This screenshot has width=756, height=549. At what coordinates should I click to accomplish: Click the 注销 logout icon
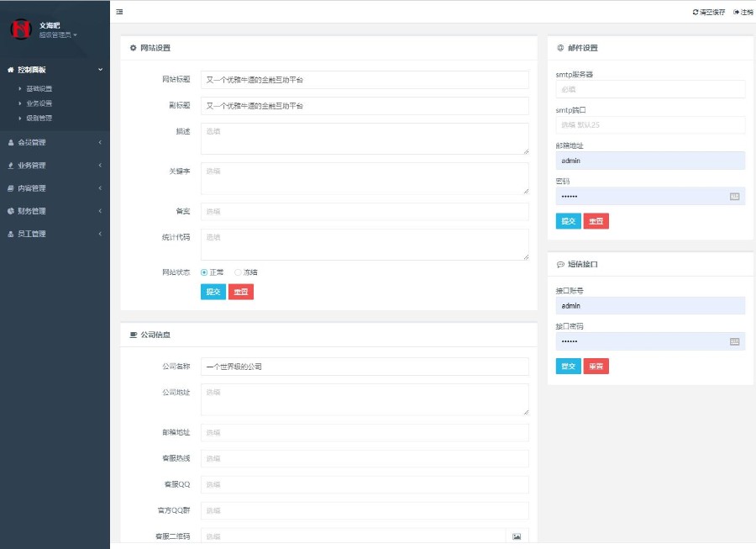(736, 12)
